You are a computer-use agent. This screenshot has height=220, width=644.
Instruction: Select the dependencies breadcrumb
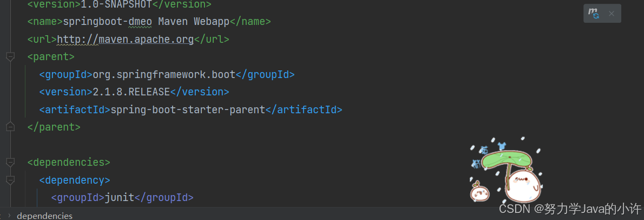45,216
